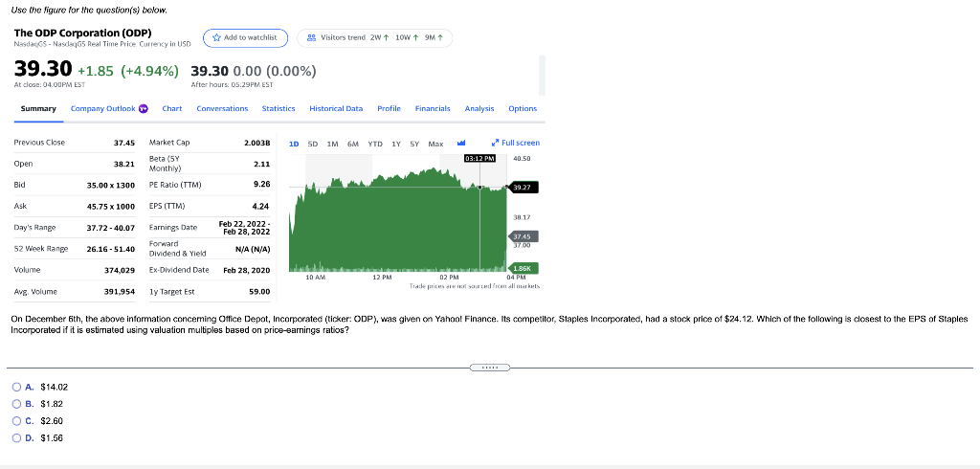The image size is (980, 469).
Task: Select answer option B $1.82
Action: [x=17, y=404]
